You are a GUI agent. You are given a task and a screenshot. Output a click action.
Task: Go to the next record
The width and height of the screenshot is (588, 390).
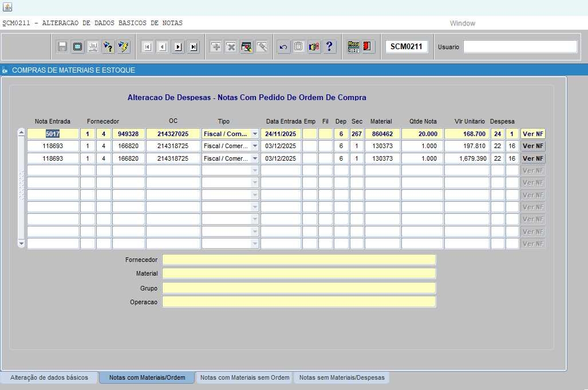click(178, 47)
